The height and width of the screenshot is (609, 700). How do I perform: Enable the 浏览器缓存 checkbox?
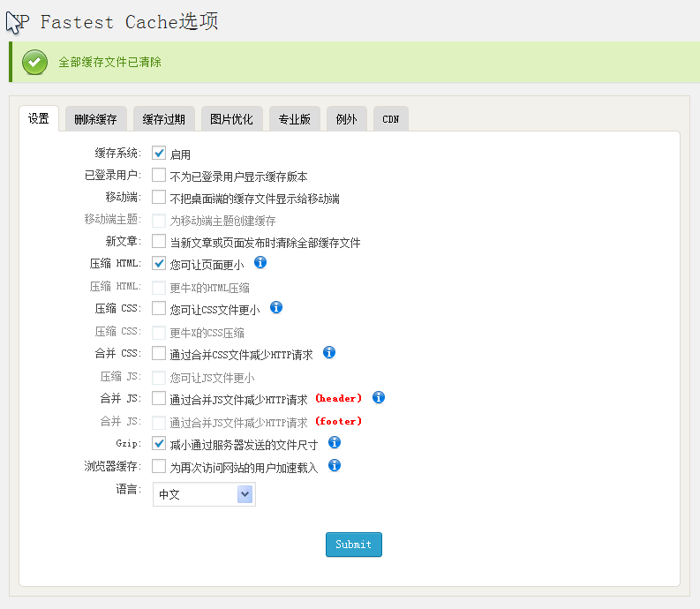159,466
